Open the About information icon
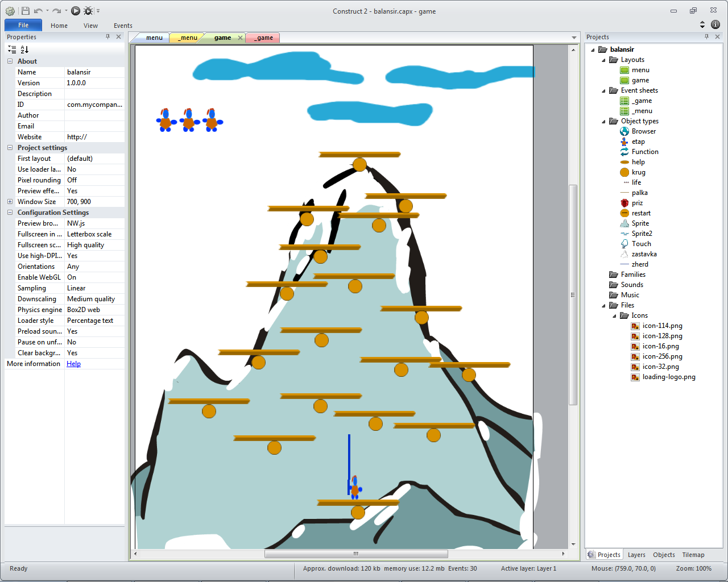 coord(715,24)
